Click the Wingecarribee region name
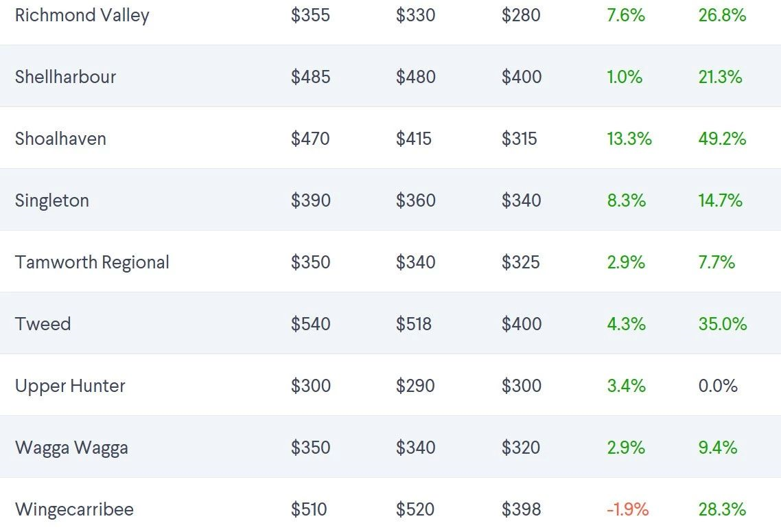 pos(74,509)
